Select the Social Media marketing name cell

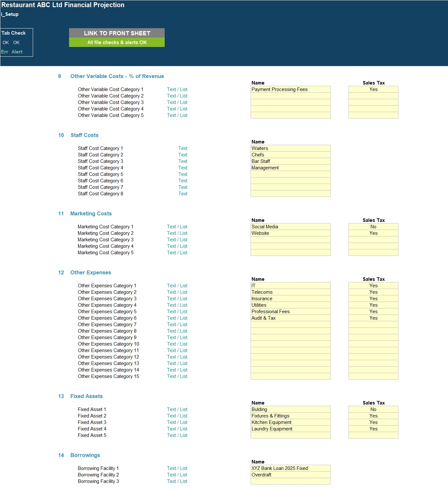290,227
